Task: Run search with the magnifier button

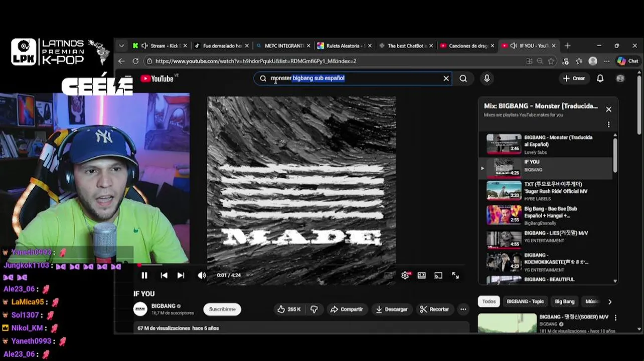Action: [x=463, y=78]
